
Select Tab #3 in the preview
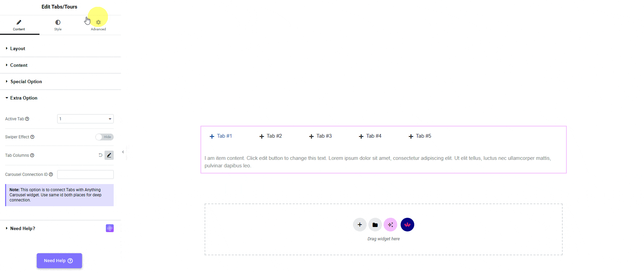point(324,136)
